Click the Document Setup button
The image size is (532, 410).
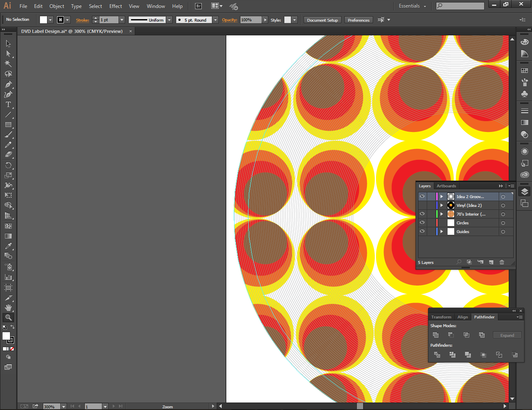click(322, 20)
